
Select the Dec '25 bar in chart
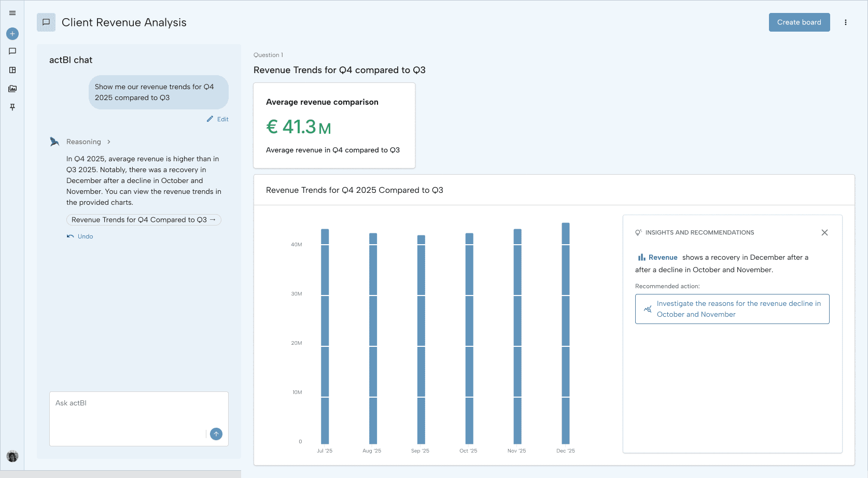click(x=566, y=333)
